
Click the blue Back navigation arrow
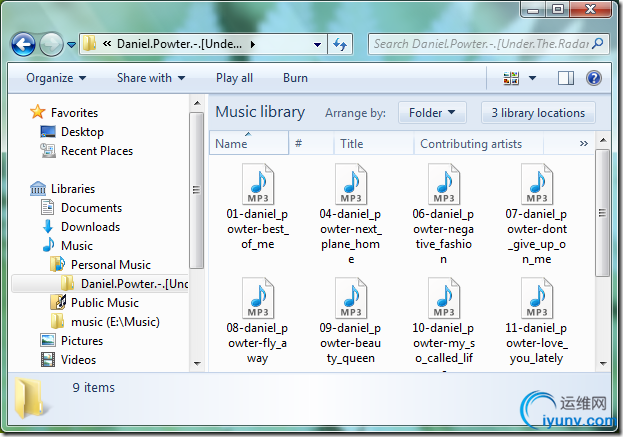[x=23, y=44]
